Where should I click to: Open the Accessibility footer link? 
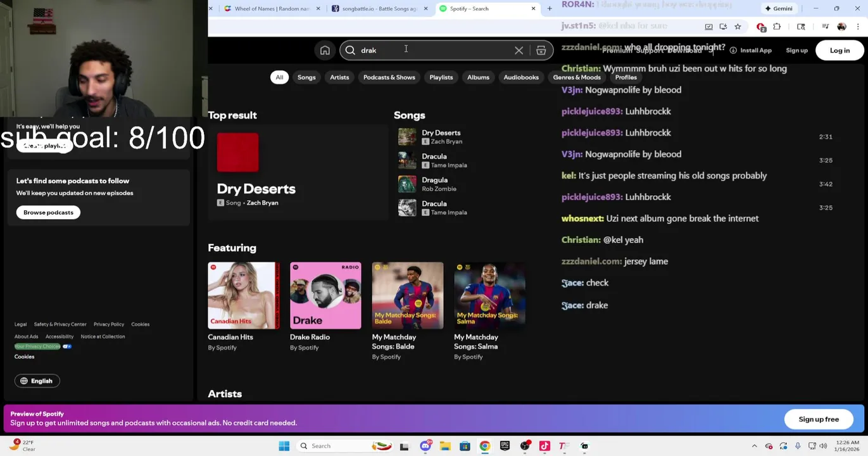(x=60, y=336)
